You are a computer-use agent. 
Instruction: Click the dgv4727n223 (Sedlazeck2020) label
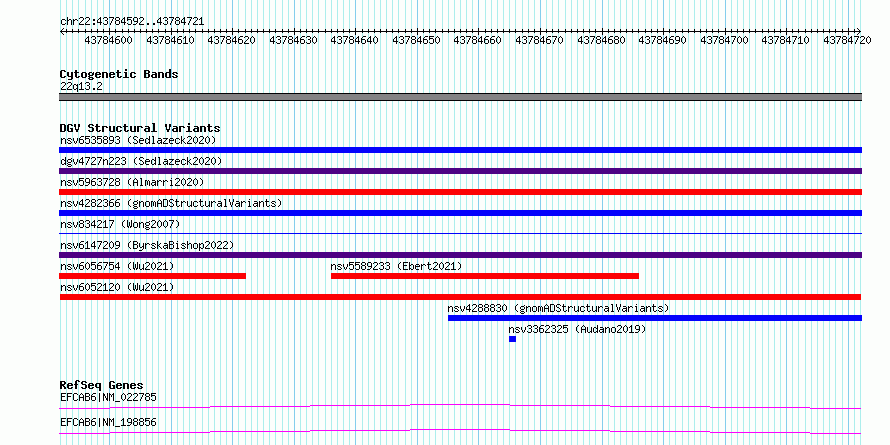click(141, 161)
